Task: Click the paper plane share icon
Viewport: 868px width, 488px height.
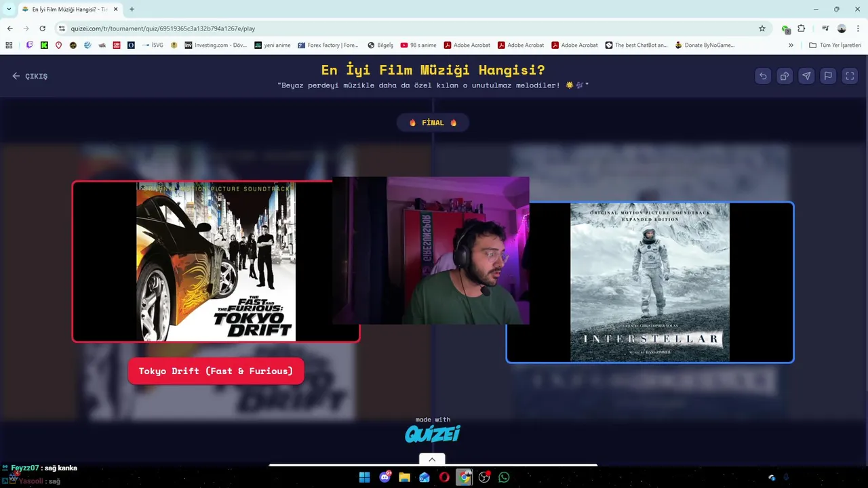Action: tap(806, 76)
